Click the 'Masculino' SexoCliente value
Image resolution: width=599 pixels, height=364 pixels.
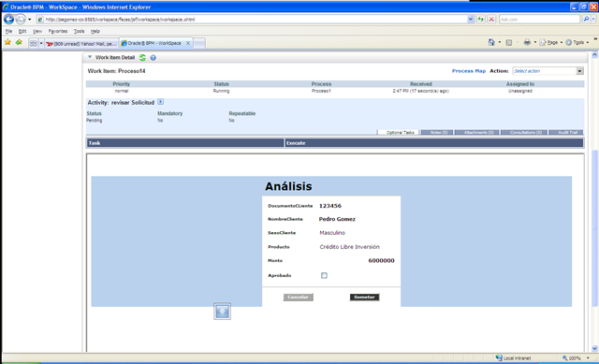332,233
